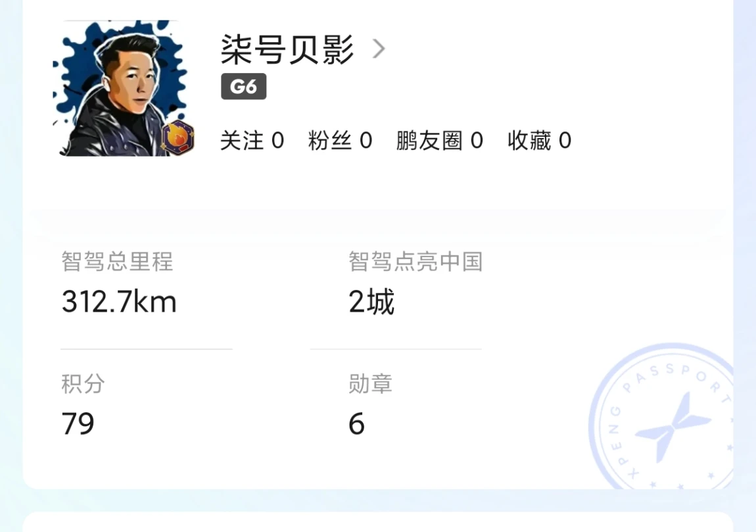Viewport: 756px width, 532px height.
Task: Open the 收藏 favorites count
Action: click(539, 141)
